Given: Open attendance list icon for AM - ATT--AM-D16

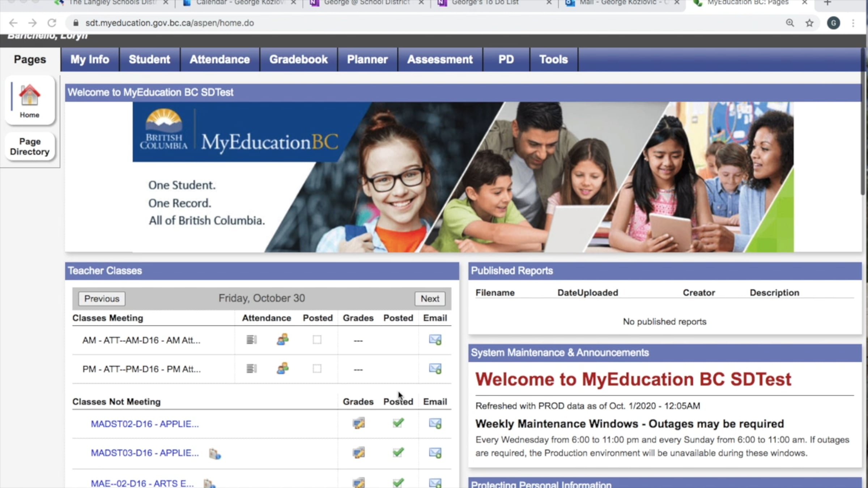Looking at the screenshot, I should (251, 340).
